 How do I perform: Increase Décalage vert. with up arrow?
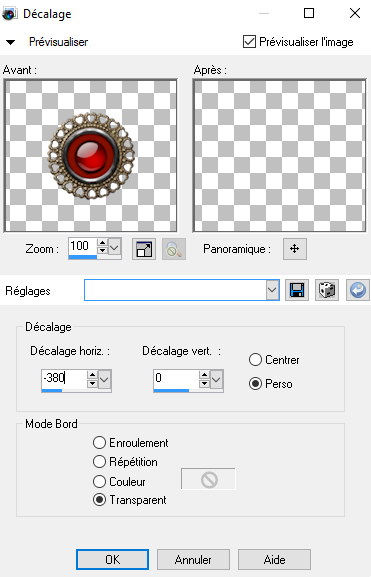[x=204, y=375]
